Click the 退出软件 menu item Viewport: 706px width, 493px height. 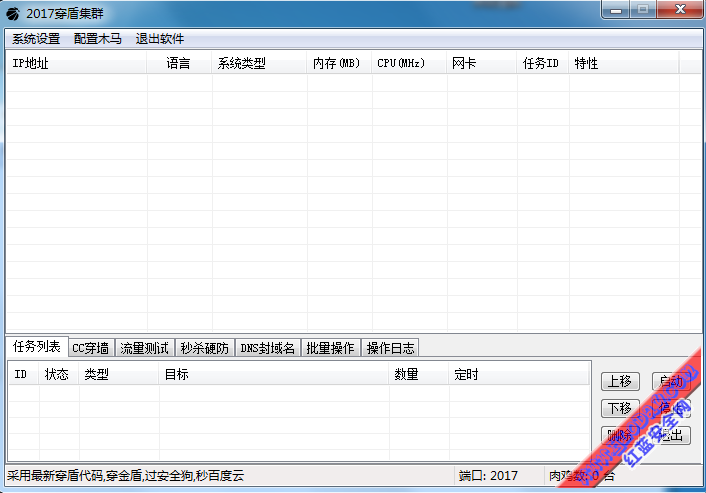tap(160, 39)
